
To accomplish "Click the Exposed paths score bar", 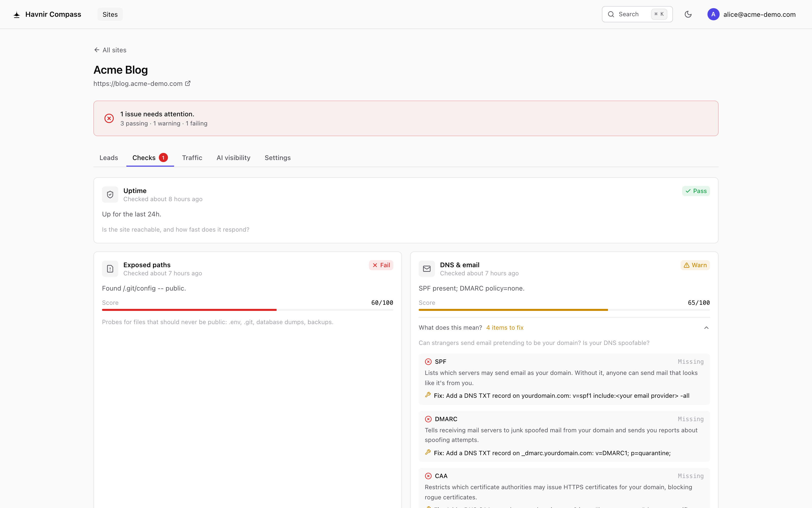I will click(248, 310).
